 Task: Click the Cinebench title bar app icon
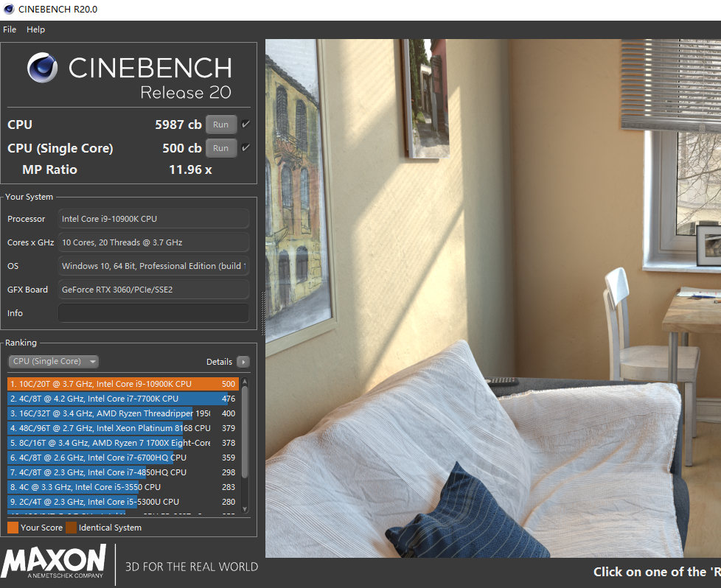click(9, 9)
